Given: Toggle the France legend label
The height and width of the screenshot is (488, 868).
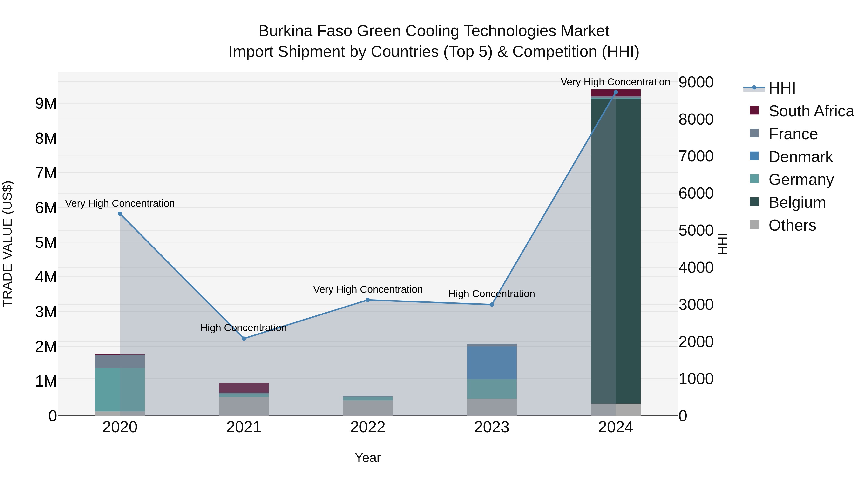Looking at the screenshot, I should coord(793,134).
